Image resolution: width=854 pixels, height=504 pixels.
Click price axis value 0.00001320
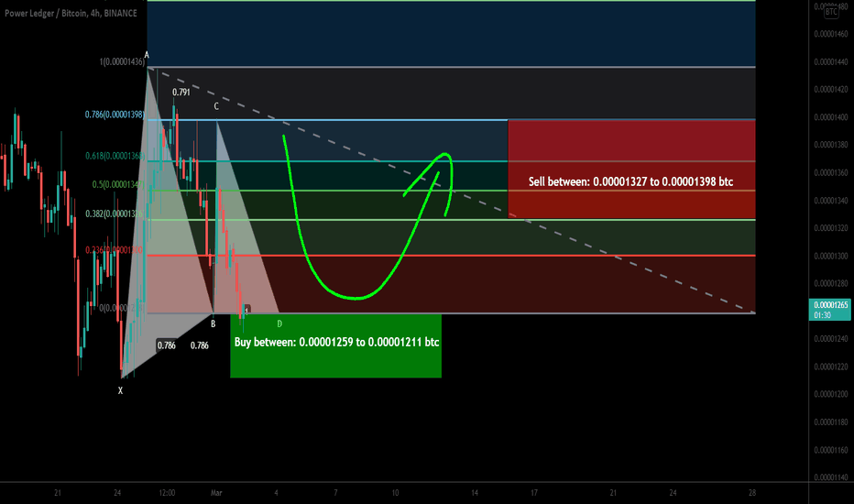(830, 228)
